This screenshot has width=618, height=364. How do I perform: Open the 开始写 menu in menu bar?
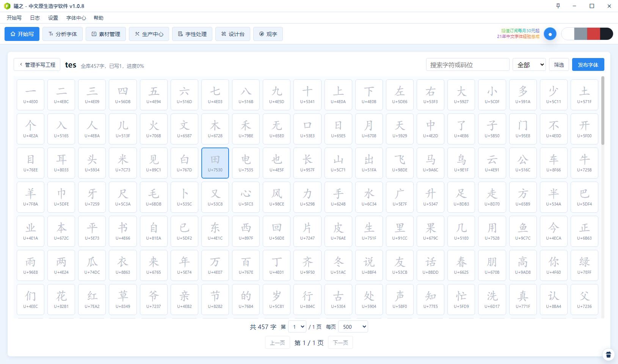pyautogui.click(x=14, y=18)
